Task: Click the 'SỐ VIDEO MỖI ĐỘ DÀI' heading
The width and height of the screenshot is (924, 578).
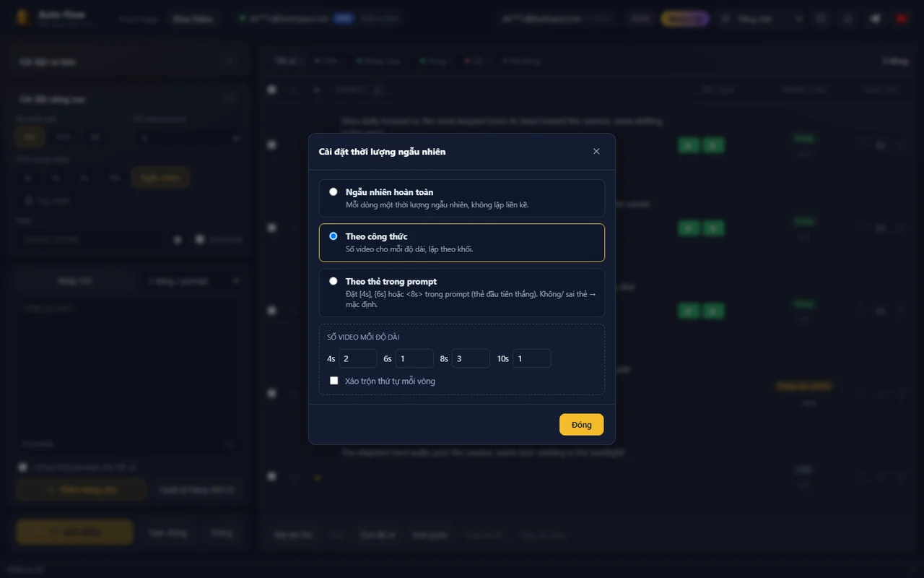Action: tap(363, 337)
